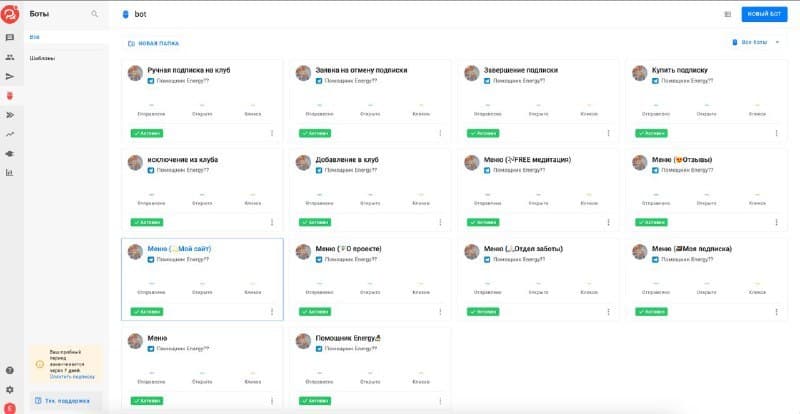Open three-dot menu on Меню Моя подписка card
800x414 pixels.
pos(777,312)
